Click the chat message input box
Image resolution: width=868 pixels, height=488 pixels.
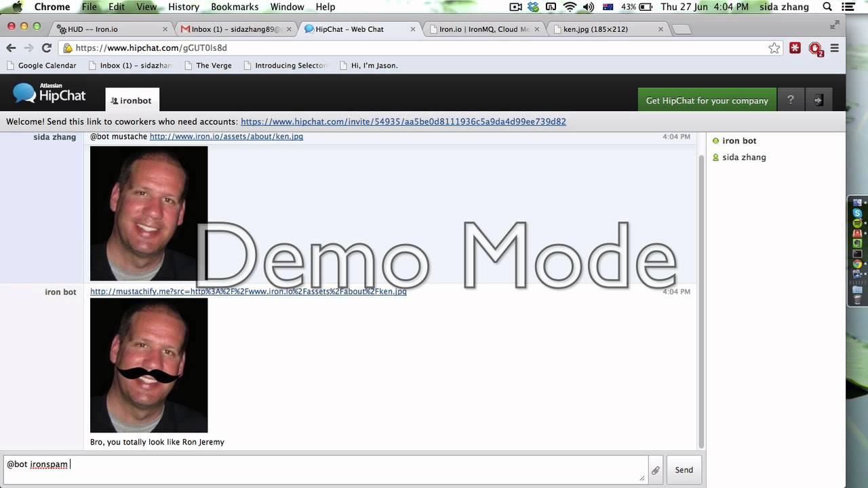[324, 470]
